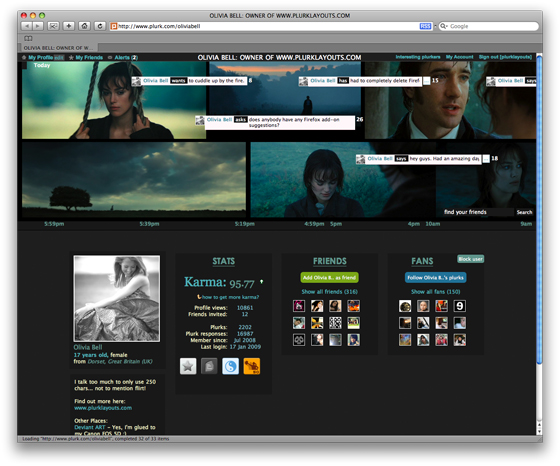Click the find your friends search field
Viewport: 560px width, 466px height.
click(x=478, y=212)
